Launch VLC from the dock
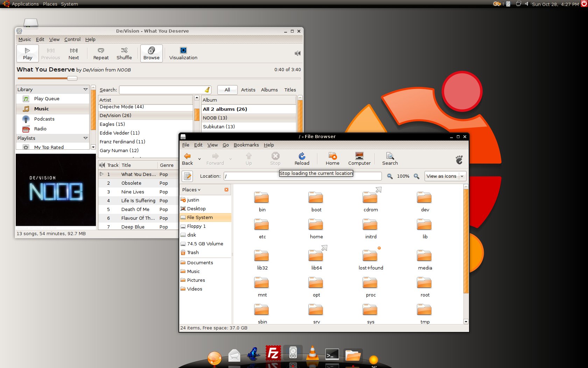 (x=312, y=353)
